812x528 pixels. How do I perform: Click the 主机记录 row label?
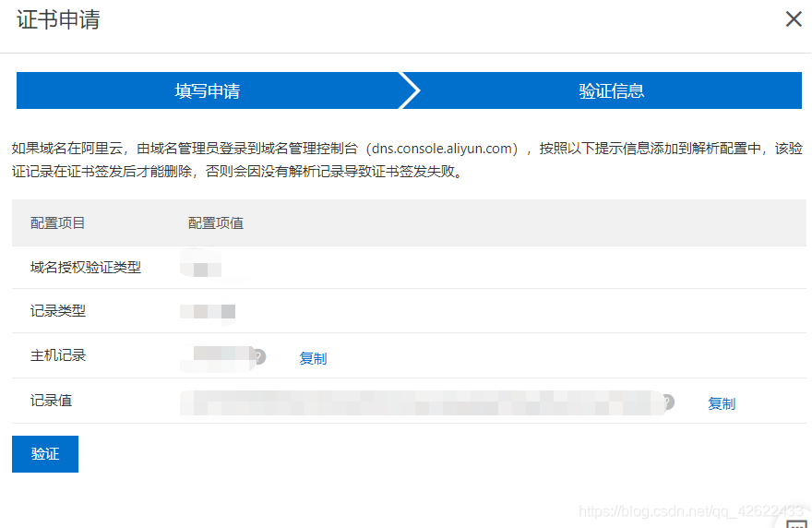58,355
